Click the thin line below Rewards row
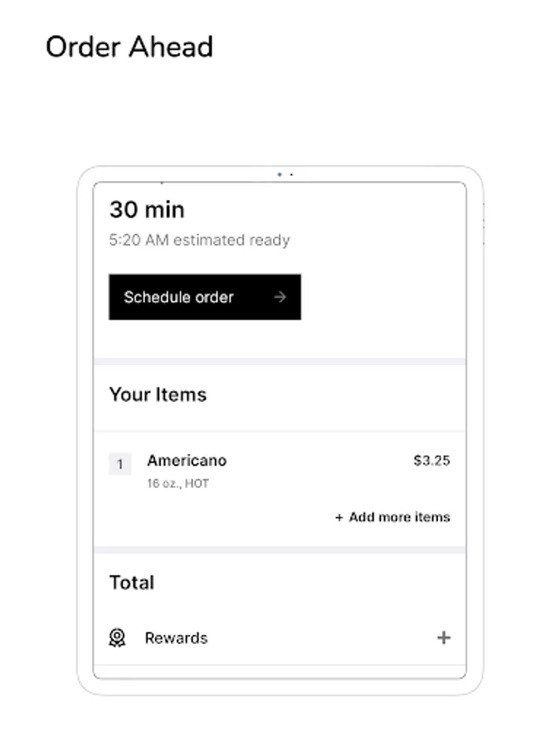 [x=280, y=664]
